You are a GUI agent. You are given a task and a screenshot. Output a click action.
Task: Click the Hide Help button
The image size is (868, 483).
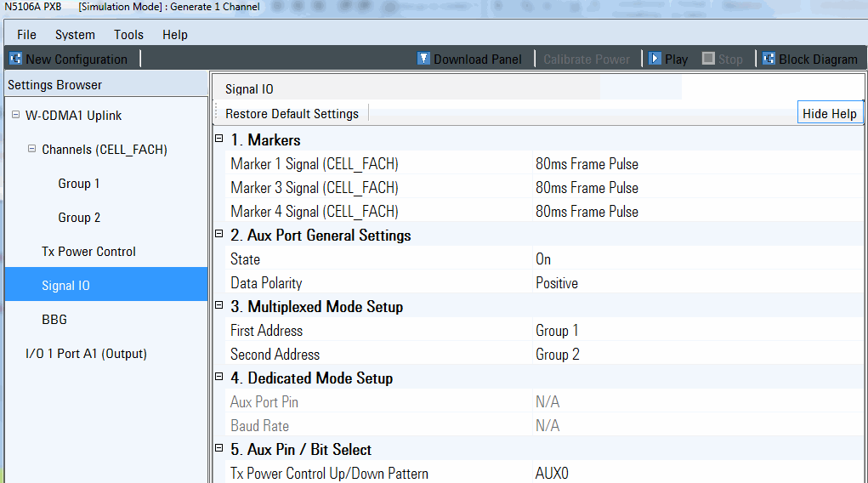[x=829, y=114]
